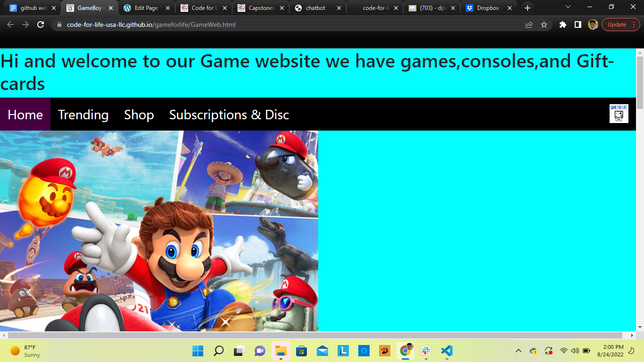Viewport: 644px width, 362px height.
Task: Click the horizontal scrollbar right arrow
Action: (632, 335)
